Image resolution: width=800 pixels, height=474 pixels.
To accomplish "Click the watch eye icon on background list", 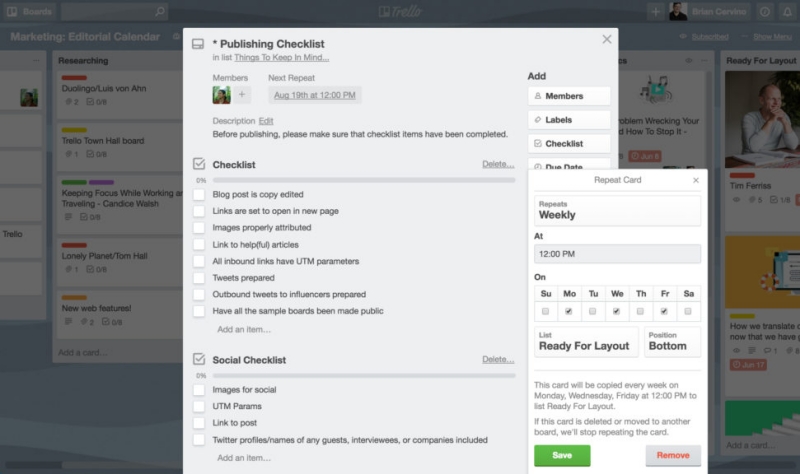I will click(x=689, y=60).
